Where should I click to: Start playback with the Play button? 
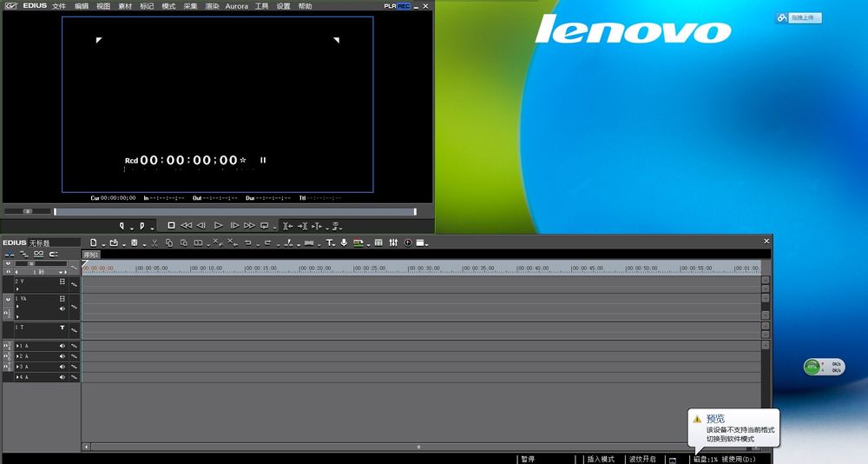pyautogui.click(x=218, y=226)
